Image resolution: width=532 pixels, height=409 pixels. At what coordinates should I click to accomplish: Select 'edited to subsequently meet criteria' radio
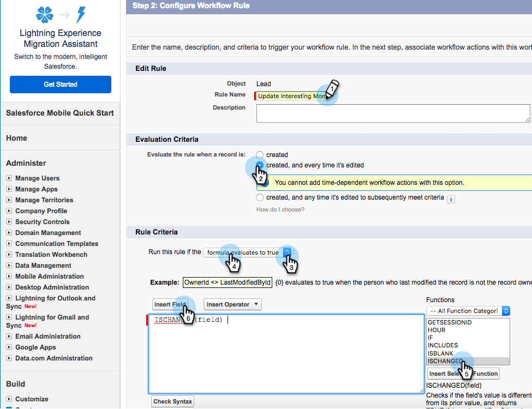[x=260, y=197]
